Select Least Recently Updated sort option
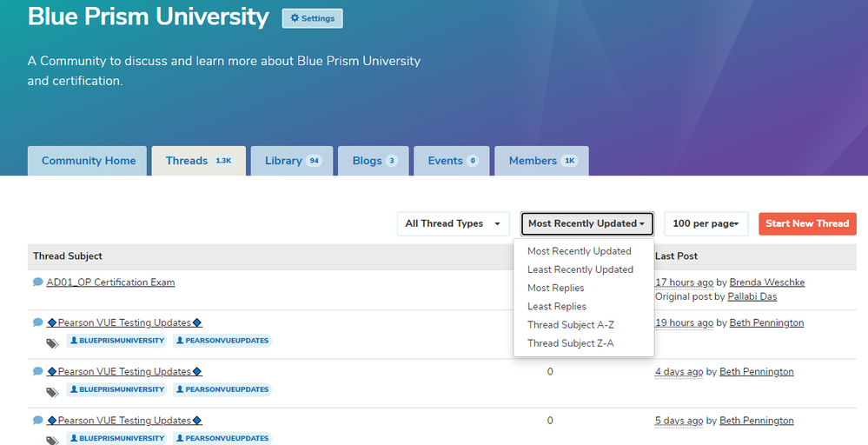 pyautogui.click(x=580, y=269)
